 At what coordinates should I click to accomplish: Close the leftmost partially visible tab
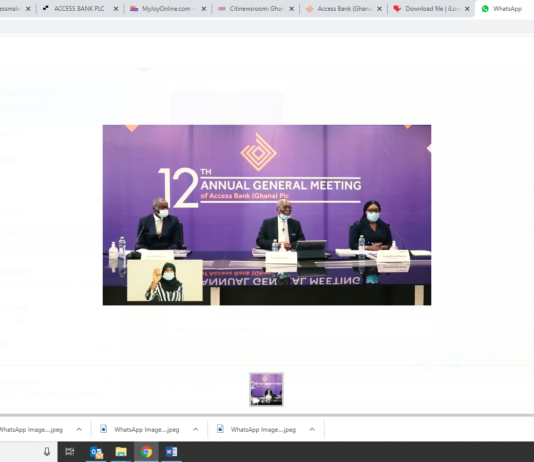(x=28, y=9)
